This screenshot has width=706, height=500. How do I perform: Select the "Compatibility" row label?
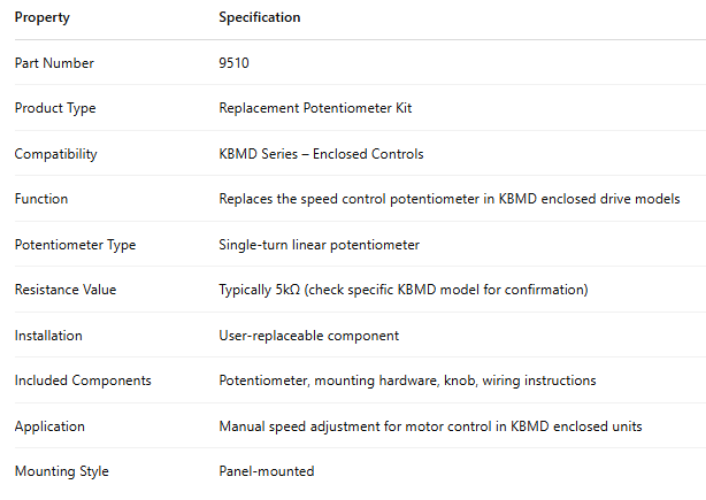(56, 154)
